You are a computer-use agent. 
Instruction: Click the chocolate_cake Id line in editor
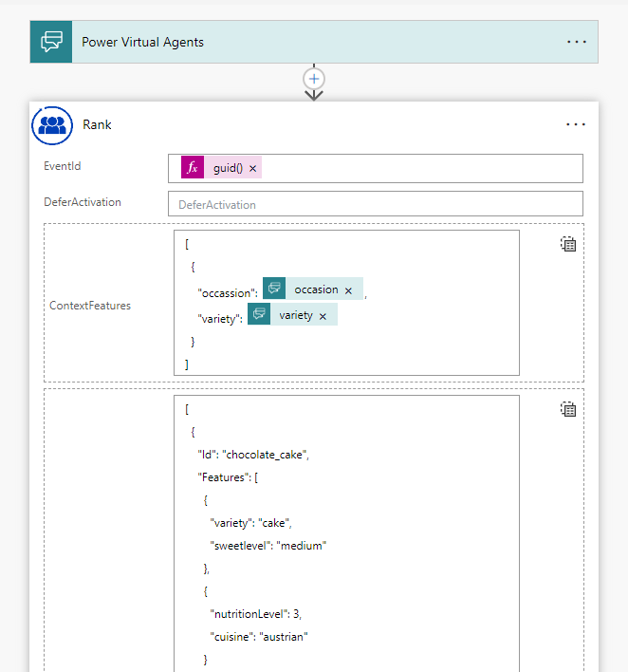253,455
